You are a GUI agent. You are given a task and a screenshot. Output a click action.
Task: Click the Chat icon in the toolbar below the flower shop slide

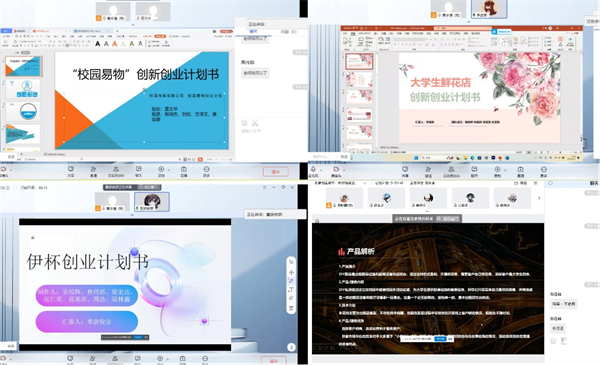pos(474,171)
